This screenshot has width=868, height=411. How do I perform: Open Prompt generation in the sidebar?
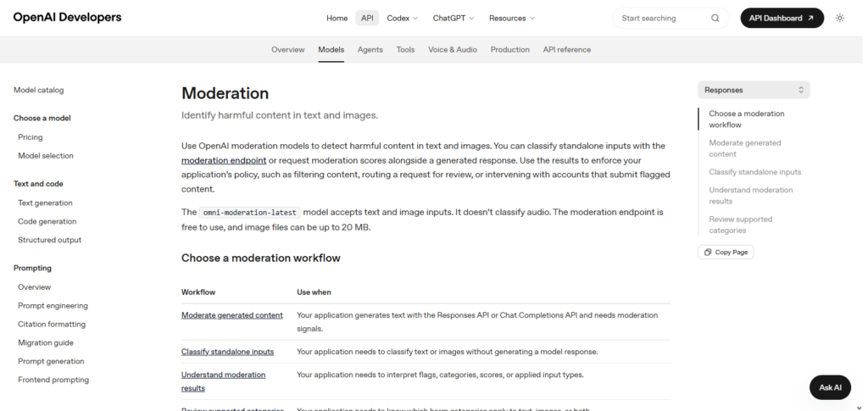pyautogui.click(x=51, y=361)
